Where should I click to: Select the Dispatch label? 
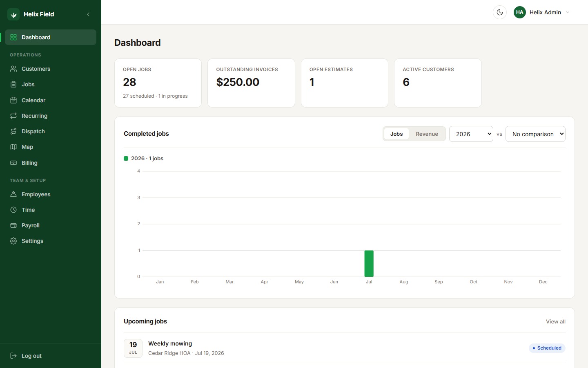[33, 131]
